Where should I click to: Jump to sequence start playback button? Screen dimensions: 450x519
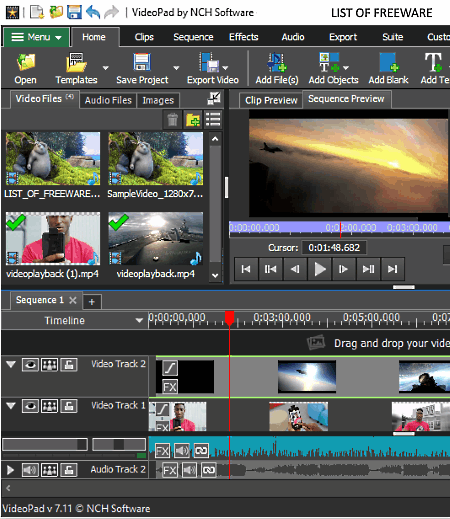[246, 269]
